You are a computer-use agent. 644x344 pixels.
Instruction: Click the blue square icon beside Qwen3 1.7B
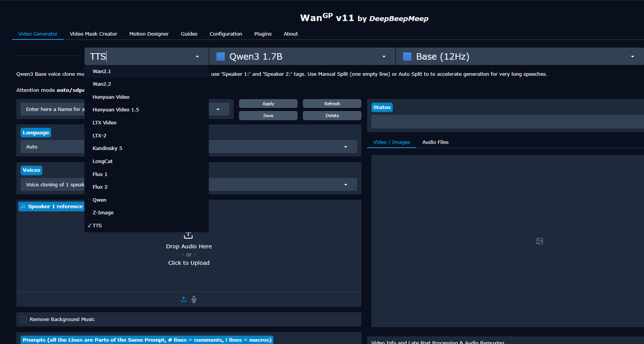[221, 56]
